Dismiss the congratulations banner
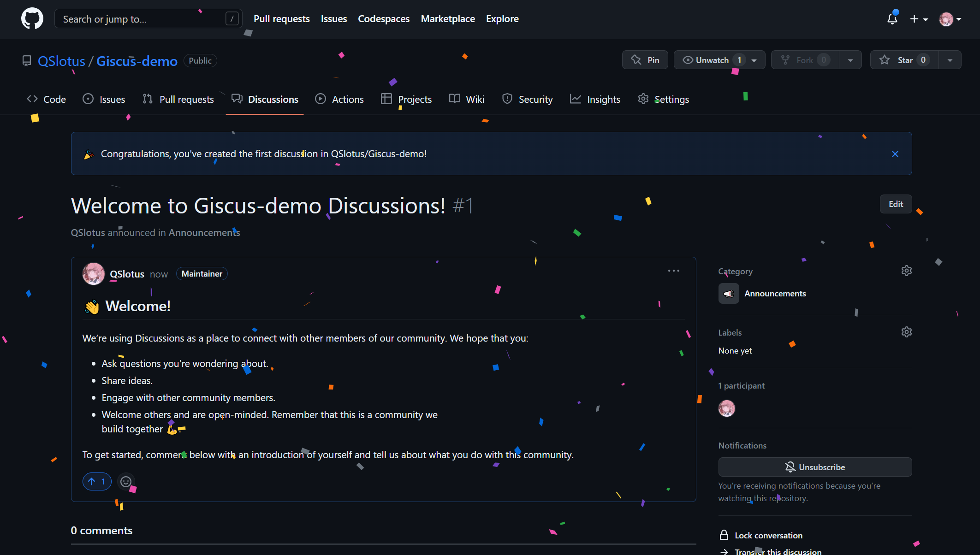 895,154
